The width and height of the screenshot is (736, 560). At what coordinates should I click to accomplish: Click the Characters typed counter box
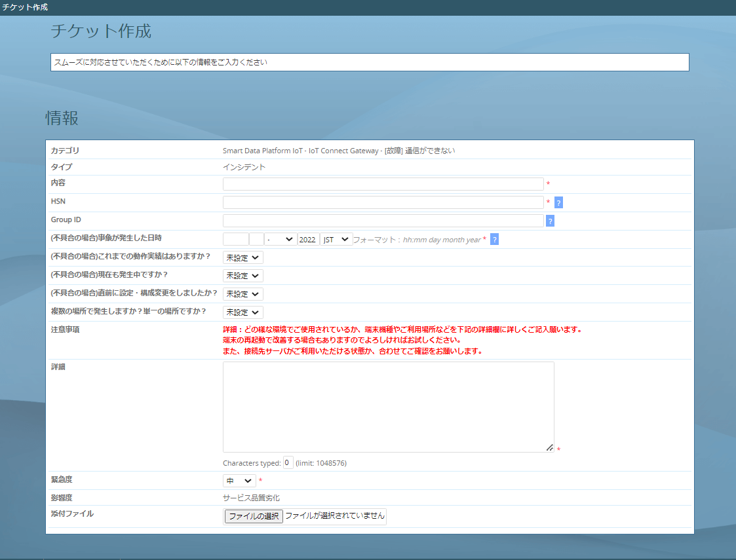(288, 463)
